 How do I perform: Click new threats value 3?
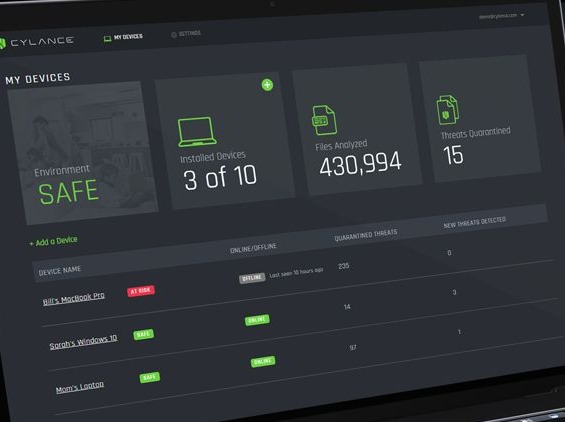(454, 292)
